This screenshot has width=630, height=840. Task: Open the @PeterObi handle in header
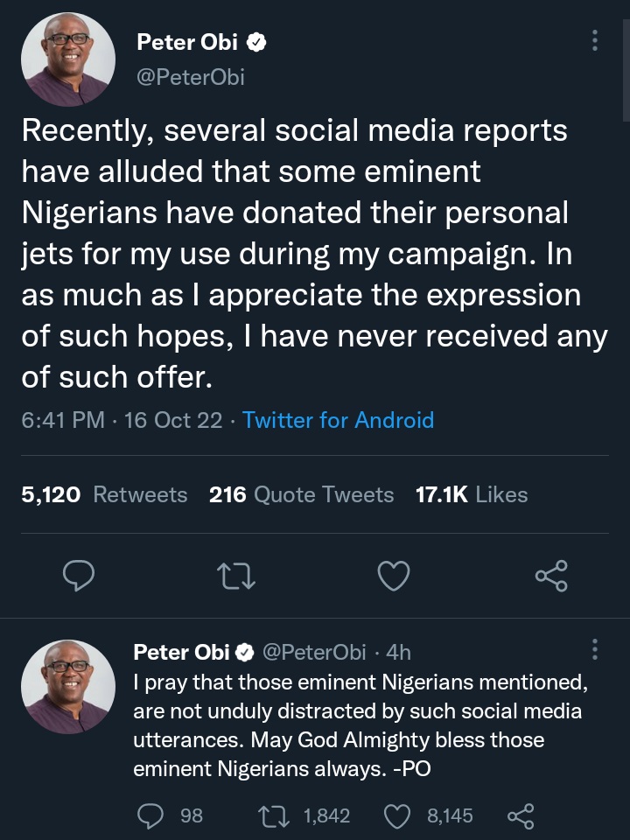click(x=191, y=77)
